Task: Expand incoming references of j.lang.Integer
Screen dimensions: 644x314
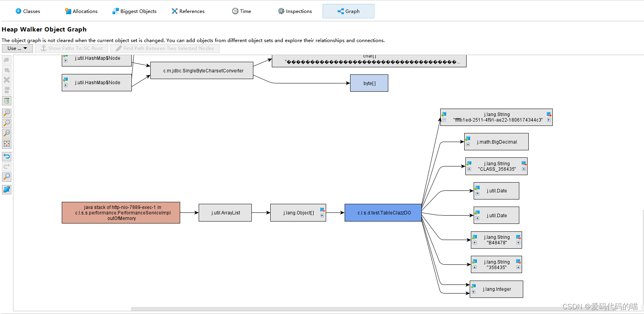Action: tap(474, 292)
